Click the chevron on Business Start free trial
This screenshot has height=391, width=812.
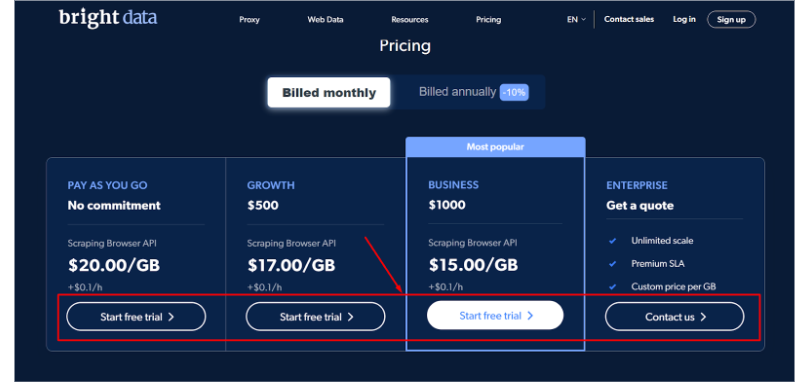point(530,315)
